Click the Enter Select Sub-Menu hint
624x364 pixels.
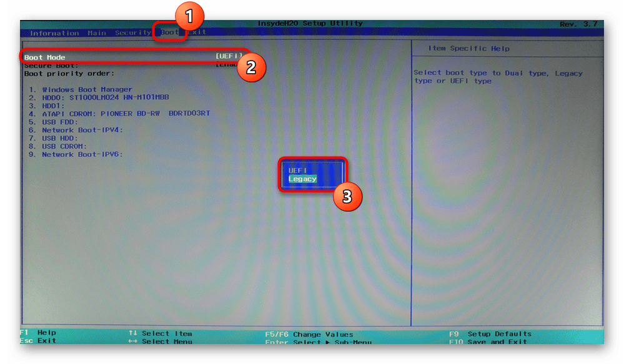pyautogui.click(x=319, y=342)
